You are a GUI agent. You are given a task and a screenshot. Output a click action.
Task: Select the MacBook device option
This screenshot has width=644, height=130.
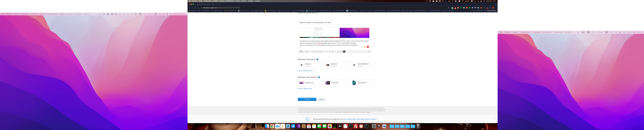337,65
